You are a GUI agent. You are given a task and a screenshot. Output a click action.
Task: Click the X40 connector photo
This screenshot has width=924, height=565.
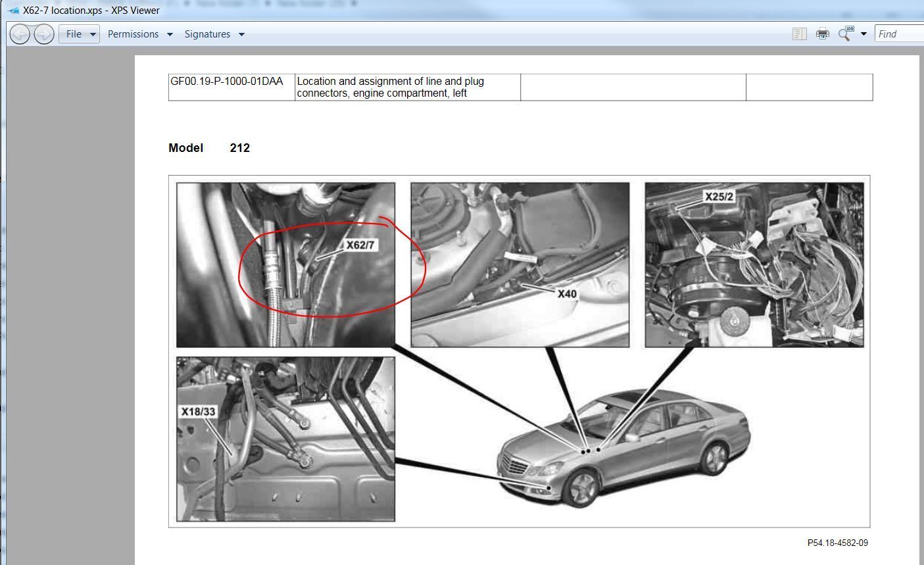pos(520,264)
